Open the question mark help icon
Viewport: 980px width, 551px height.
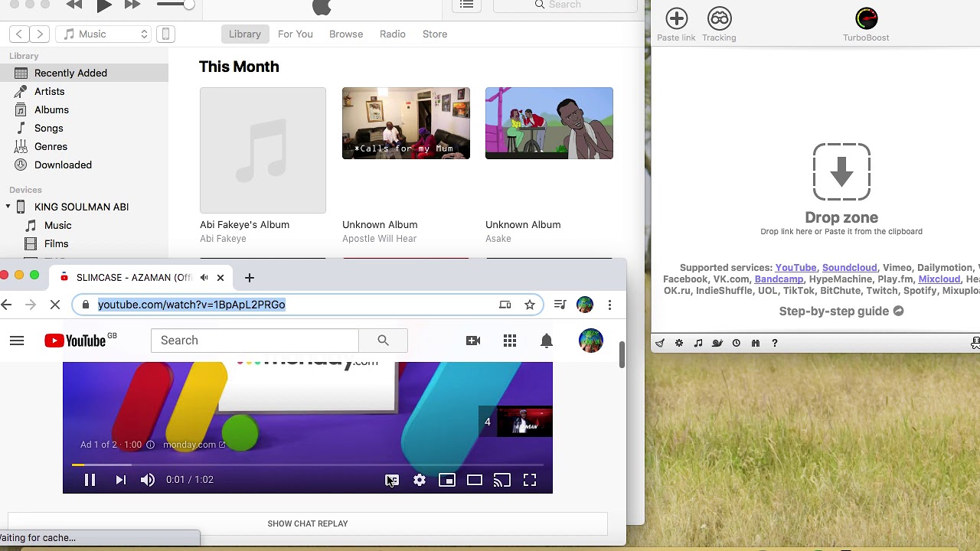point(775,343)
